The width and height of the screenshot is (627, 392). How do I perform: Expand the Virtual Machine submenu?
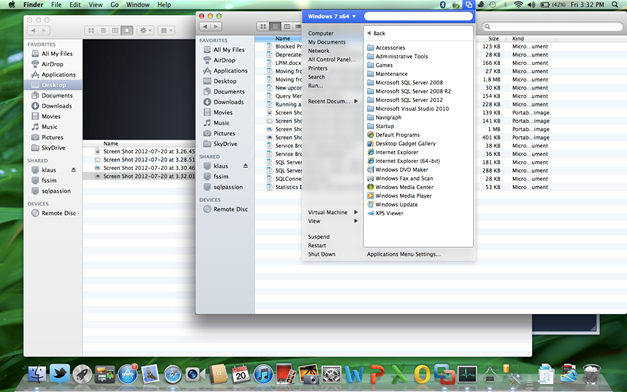(x=332, y=212)
